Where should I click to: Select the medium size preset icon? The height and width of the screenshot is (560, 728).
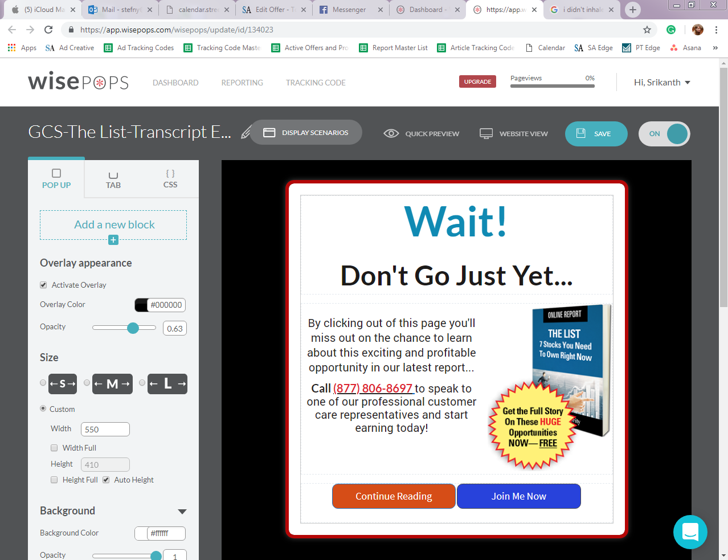(x=112, y=384)
